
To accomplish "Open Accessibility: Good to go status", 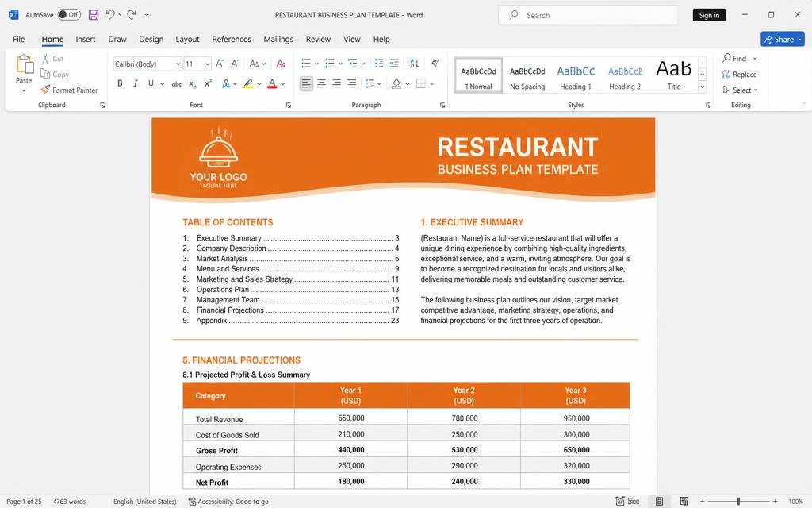I will point(228,502).
